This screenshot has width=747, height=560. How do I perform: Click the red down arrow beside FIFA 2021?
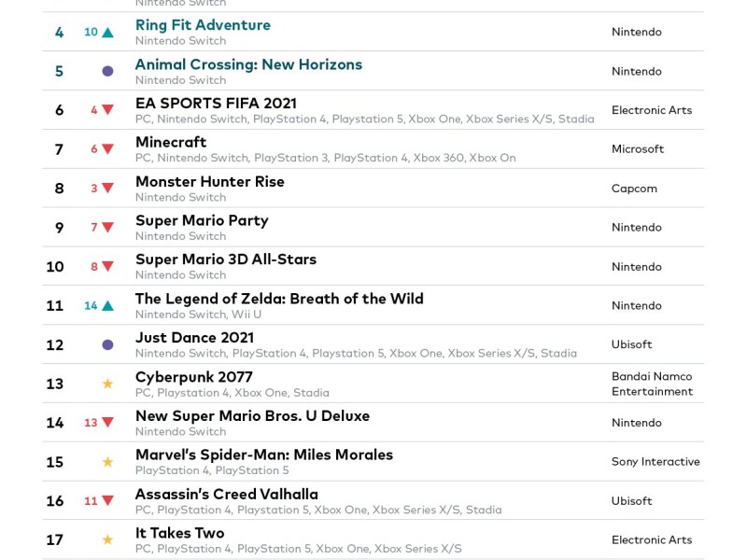click(107, 110)
